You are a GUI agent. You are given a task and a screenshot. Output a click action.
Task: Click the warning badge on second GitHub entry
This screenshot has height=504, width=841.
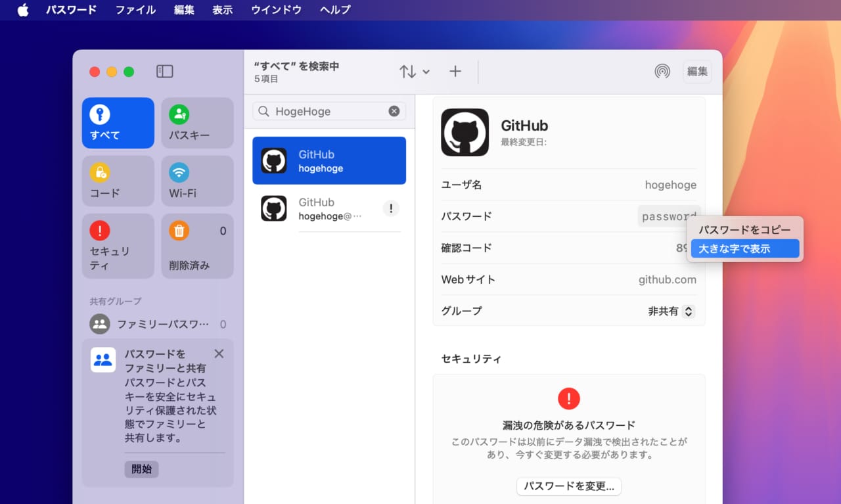point(391,208)
